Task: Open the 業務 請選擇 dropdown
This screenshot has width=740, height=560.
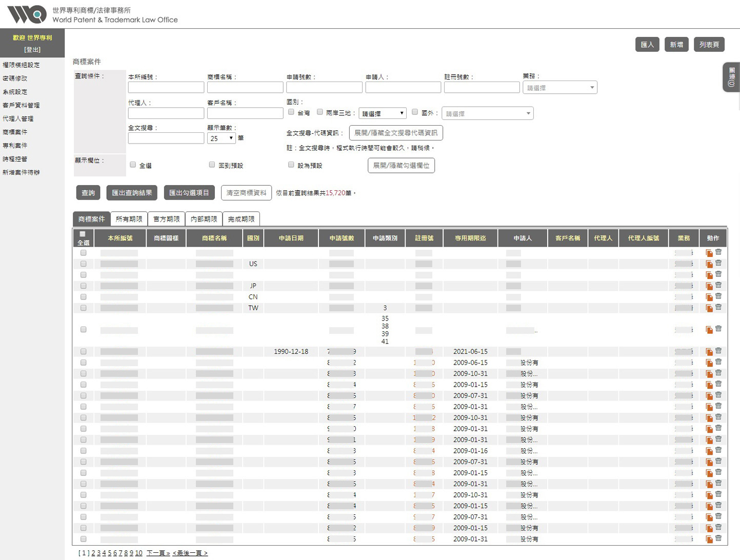Action: (559, 87)
